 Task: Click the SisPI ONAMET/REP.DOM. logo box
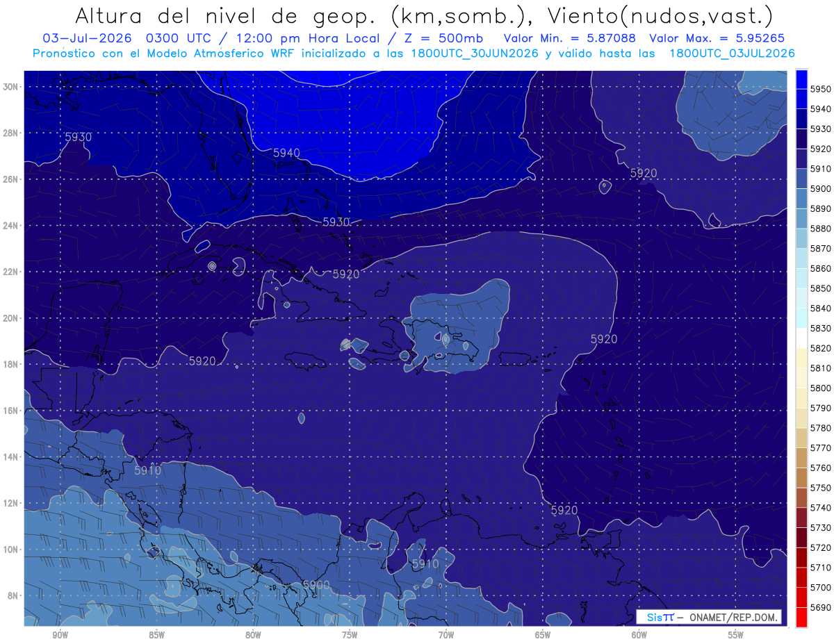(x=709, y=617)
